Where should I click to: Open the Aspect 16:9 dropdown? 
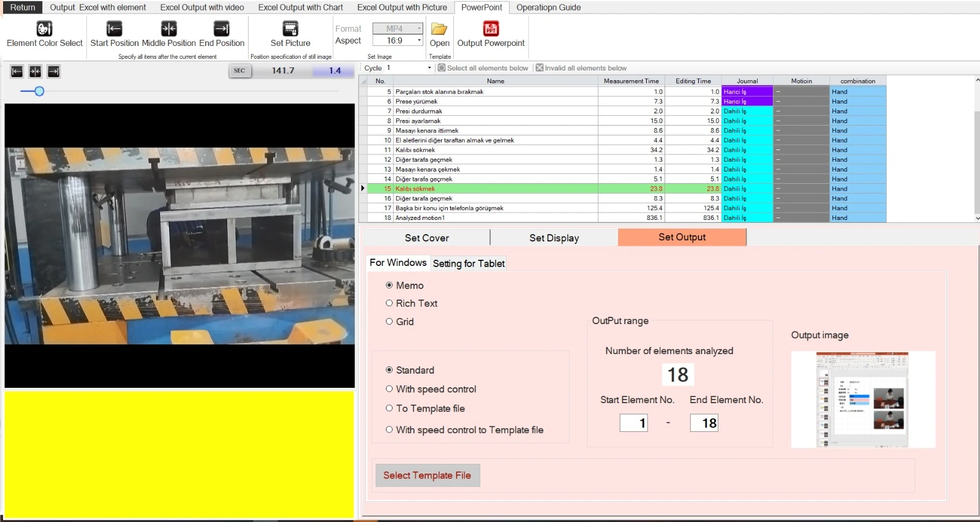tap(419, 40)
